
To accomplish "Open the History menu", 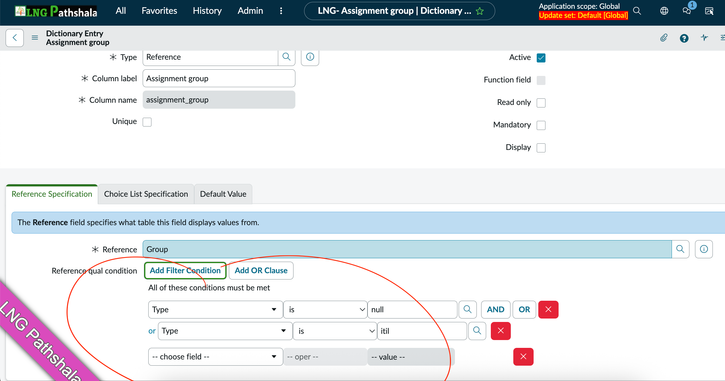I will [x=207, y=11].
